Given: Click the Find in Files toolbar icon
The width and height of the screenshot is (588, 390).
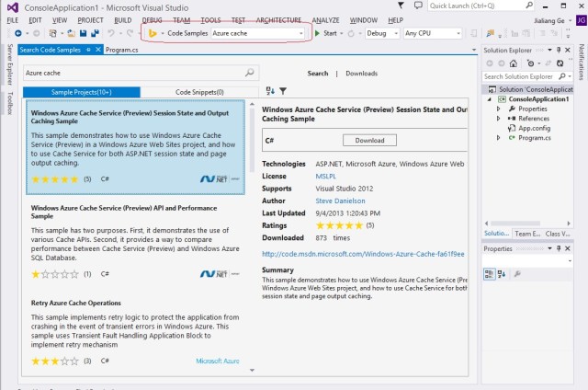Looking at the screenshot, I should point(490,33).
